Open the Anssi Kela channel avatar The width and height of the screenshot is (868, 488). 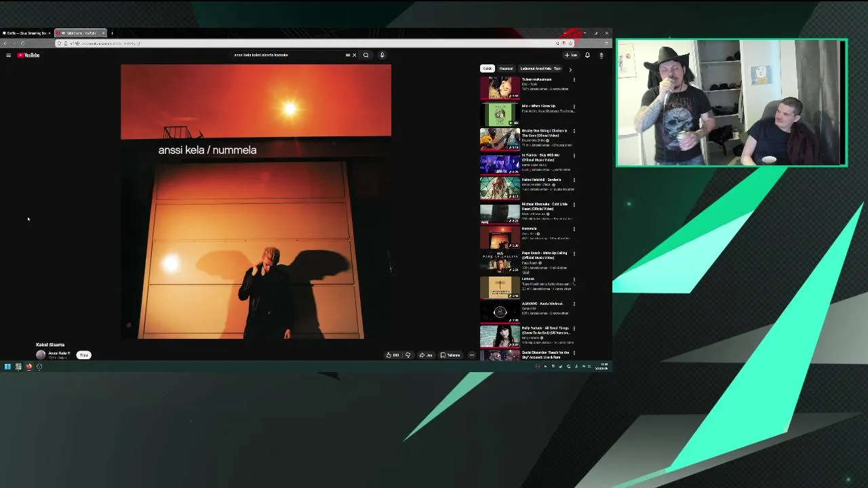click(x=41, y=354)
